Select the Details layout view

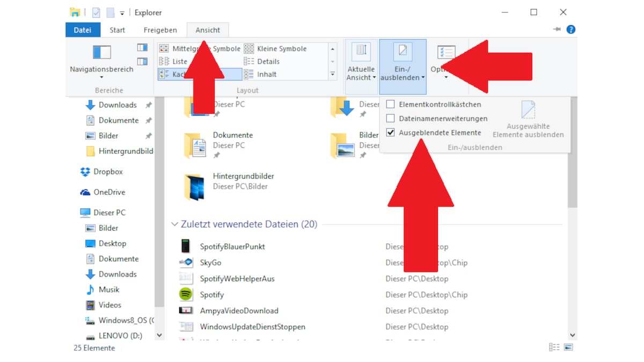[x=268, y=61]
